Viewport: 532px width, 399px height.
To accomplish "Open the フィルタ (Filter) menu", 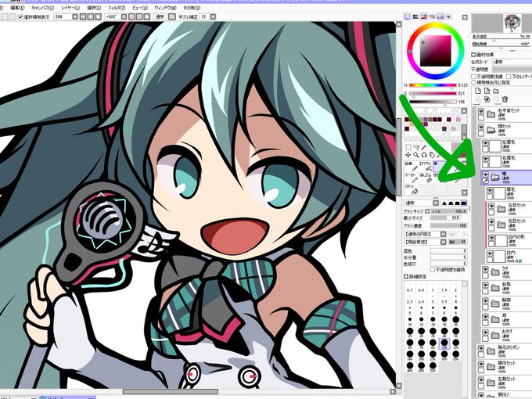I will (x=117, y=8).
